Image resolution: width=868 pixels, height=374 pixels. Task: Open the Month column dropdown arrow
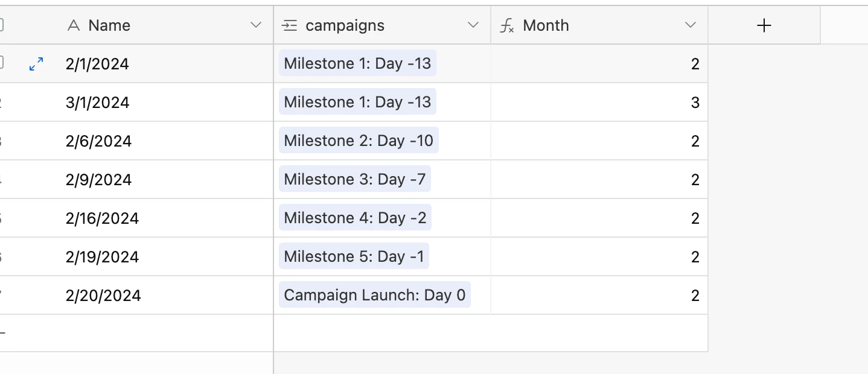click(691, 25)
